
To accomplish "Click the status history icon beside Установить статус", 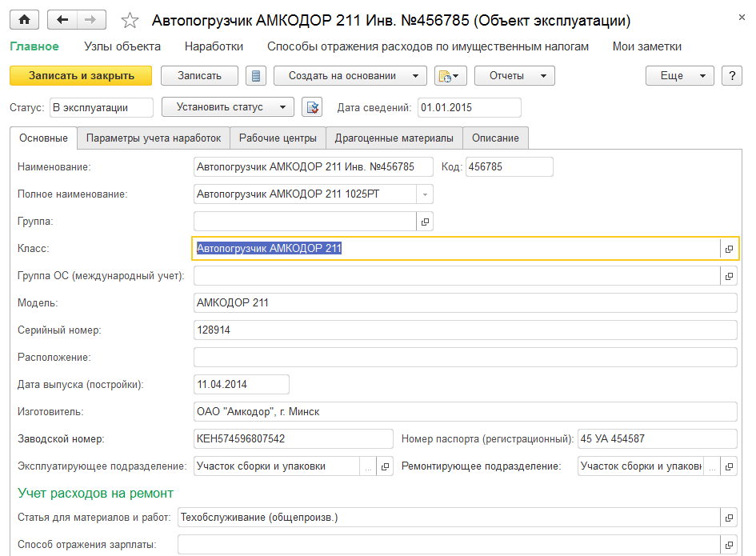I will 311,107.
